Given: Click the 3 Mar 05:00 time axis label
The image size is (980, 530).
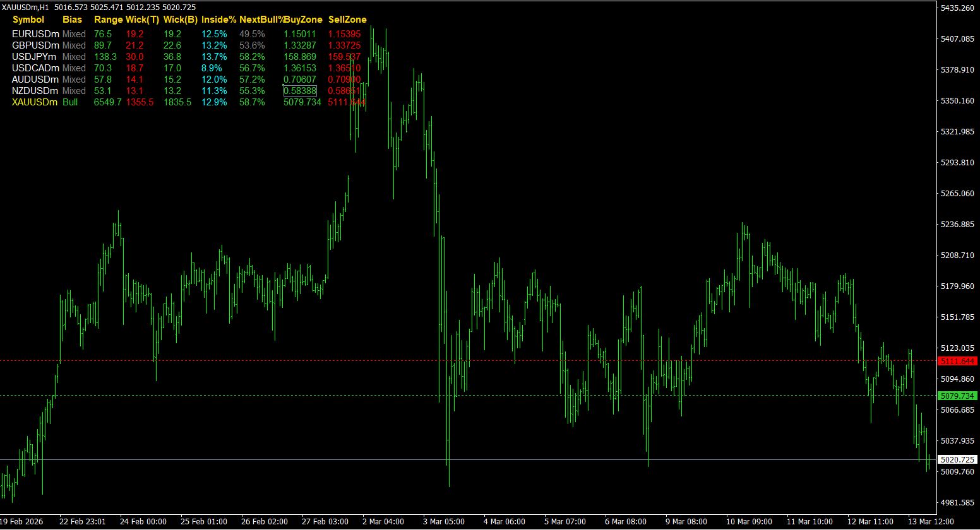Looking at the screenshot, I should pos(443,522).
